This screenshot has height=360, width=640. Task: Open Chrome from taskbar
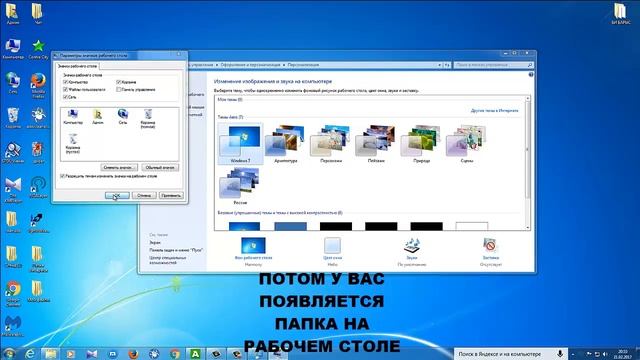(175, 354)
